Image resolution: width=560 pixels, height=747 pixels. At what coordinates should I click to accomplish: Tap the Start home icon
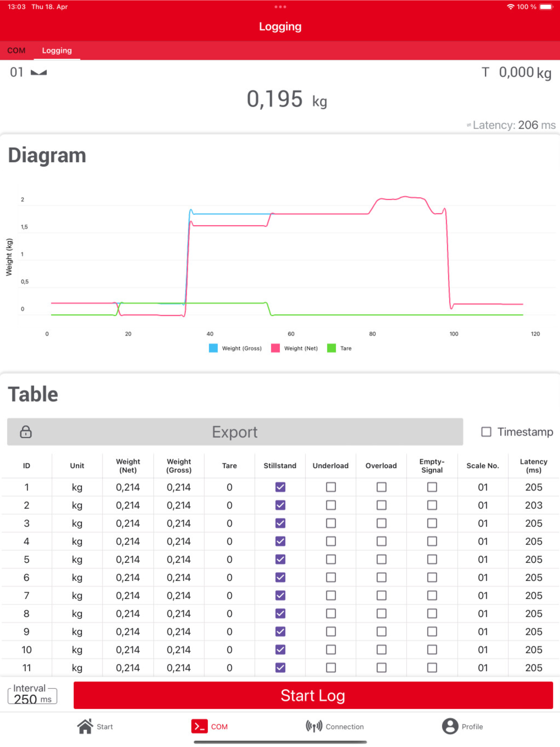coord(85,726)
